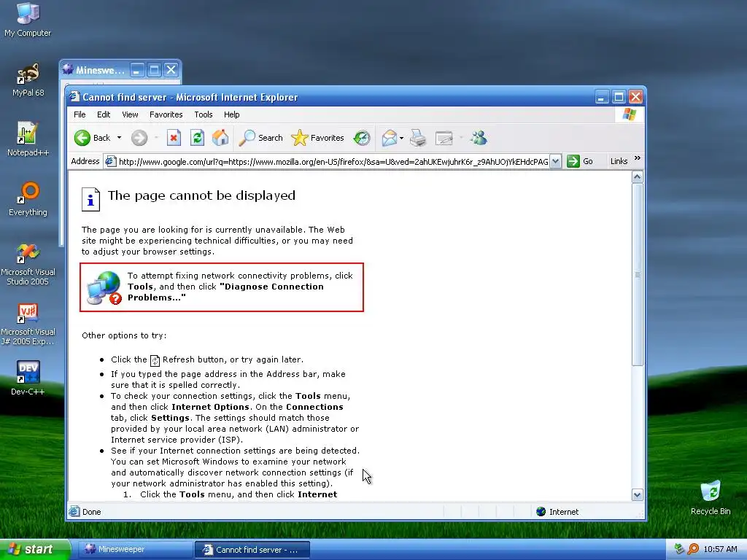The height and width of the screenshot is (560, 747).
Task: Open the File menu
Action: [80, 114]
